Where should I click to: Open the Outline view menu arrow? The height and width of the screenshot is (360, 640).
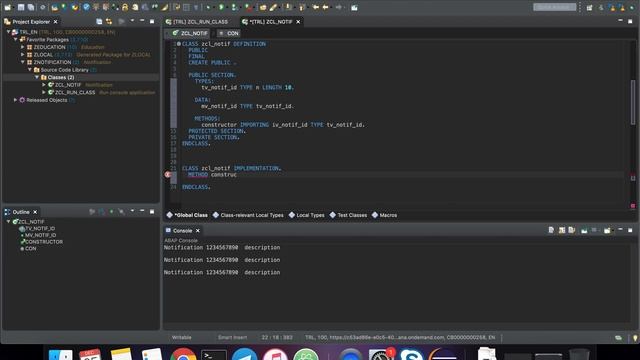132,211
